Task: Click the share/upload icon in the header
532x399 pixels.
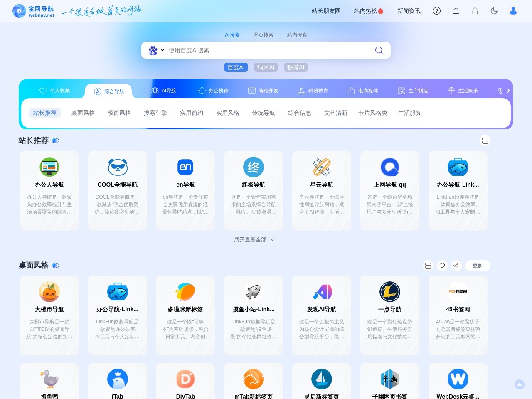Action: (456, 11)
